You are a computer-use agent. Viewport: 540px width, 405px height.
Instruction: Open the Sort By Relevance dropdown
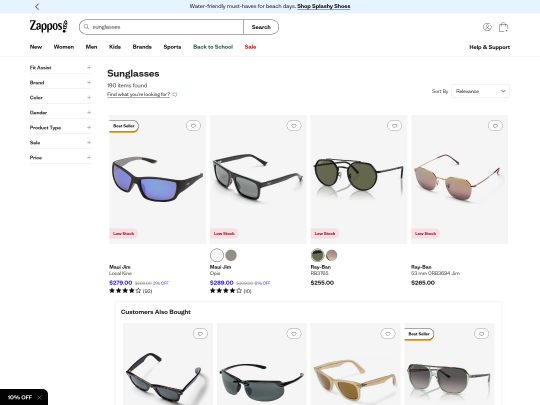(x=480, y=91)
